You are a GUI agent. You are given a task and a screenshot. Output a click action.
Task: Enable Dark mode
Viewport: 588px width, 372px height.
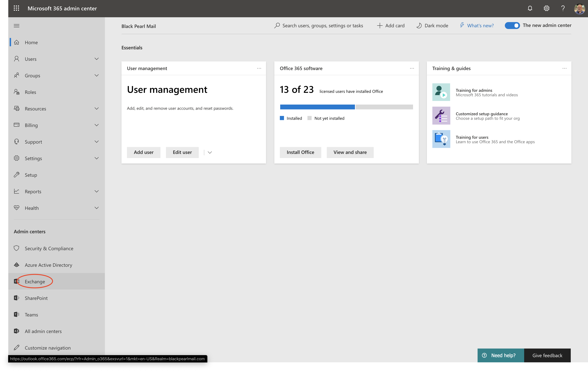coord(432,25)
